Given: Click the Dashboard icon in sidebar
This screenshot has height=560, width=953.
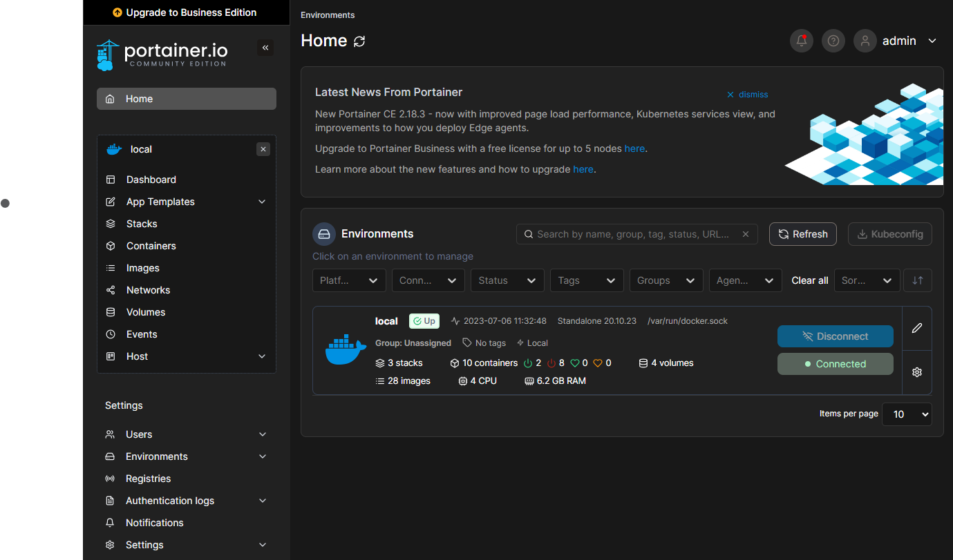Looking at the screenshot, I should point(111,180).
